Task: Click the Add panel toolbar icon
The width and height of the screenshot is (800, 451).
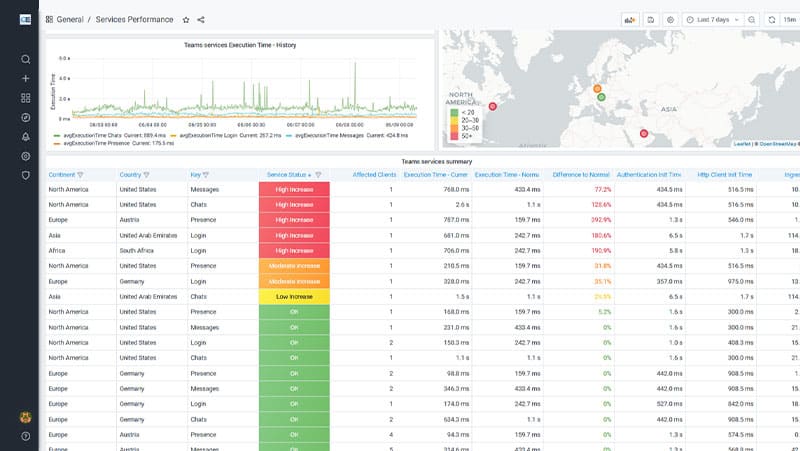Action: (630, 20)
